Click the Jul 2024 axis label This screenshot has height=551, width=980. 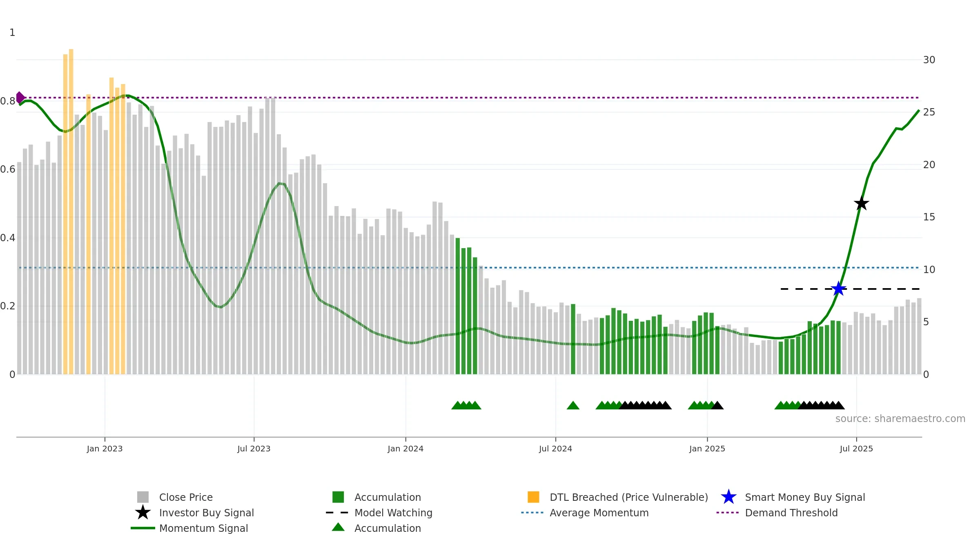coord(555,449)
